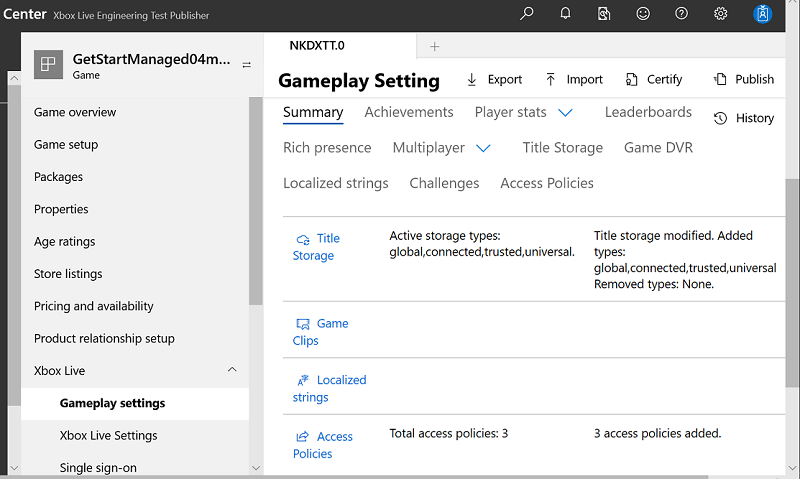Switch to the Leaderboards tab
The height and width of the screenshot is (479, 800).
tap(648, 112)
